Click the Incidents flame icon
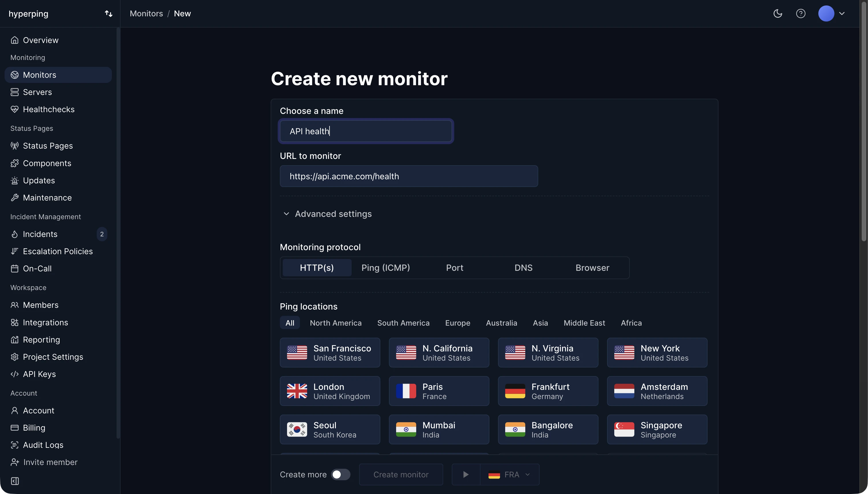This screenshot has width=868, height=494. click(14, 234)
